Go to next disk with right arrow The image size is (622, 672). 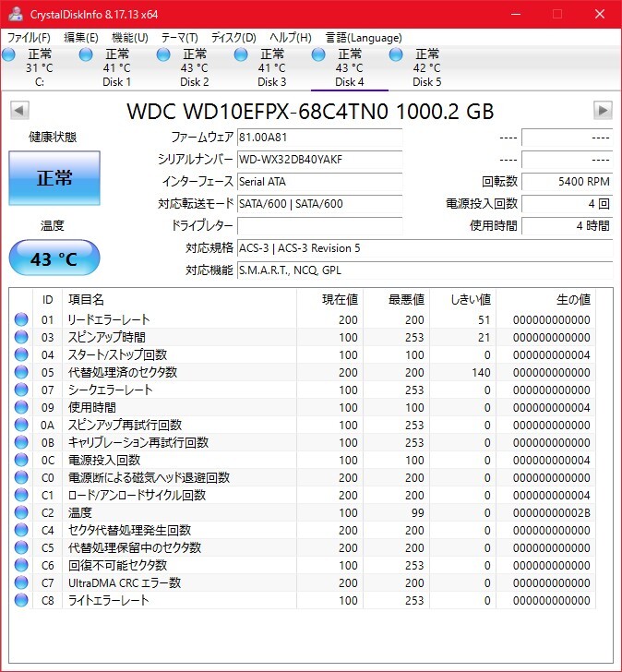(x=603, y=111)
